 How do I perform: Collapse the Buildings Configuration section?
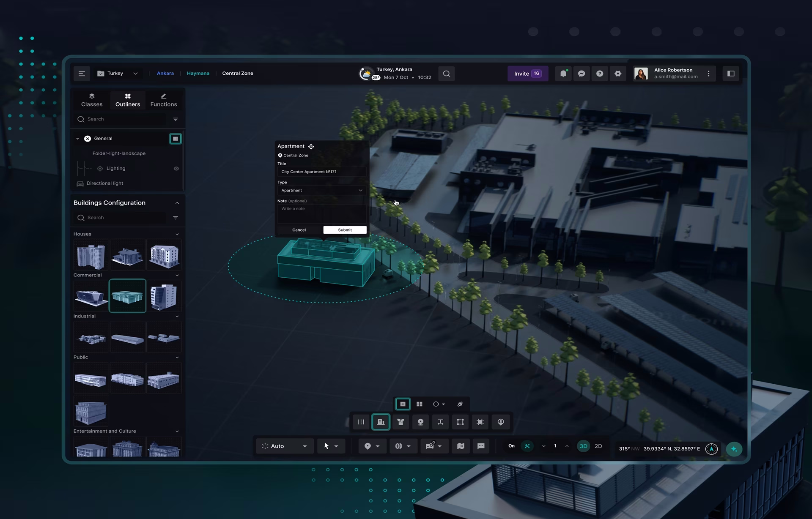pyautogui.click(x=177, y=203)
